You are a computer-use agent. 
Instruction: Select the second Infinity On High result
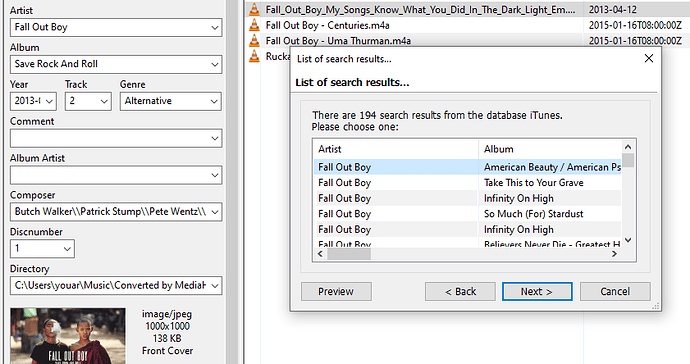click(x=467, y=230)
